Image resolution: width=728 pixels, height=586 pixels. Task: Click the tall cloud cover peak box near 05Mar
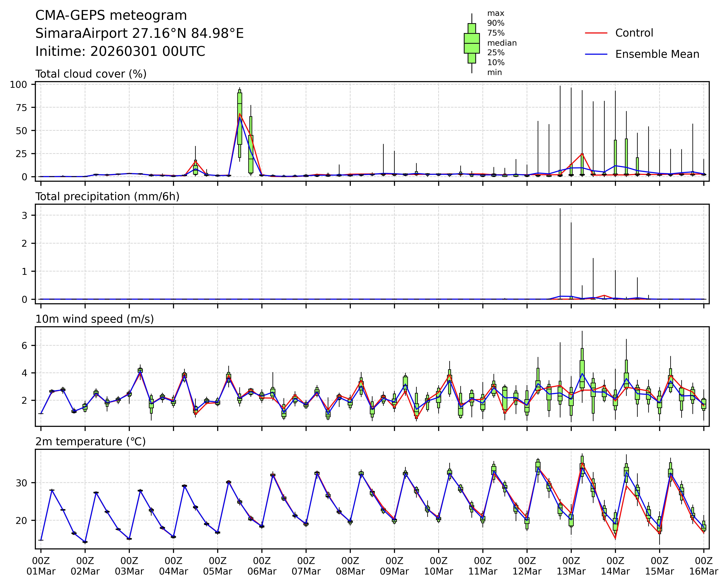[x=240, y=118]
